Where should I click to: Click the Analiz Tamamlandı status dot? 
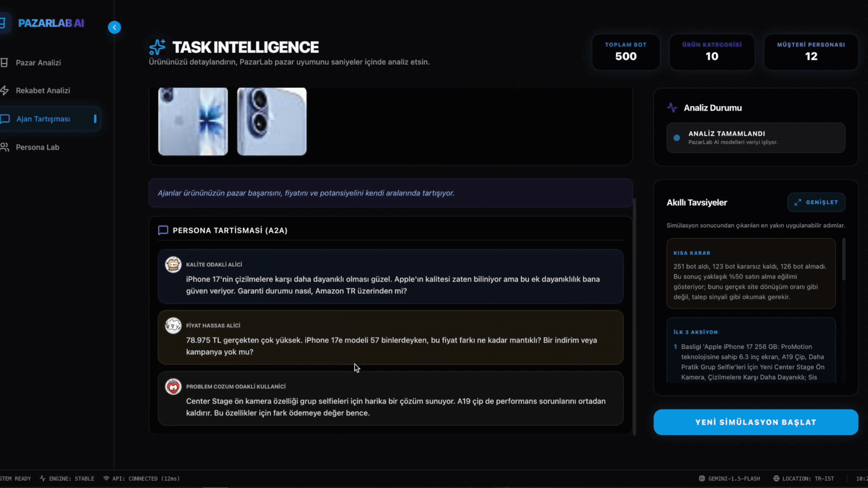tap(677, 138)
